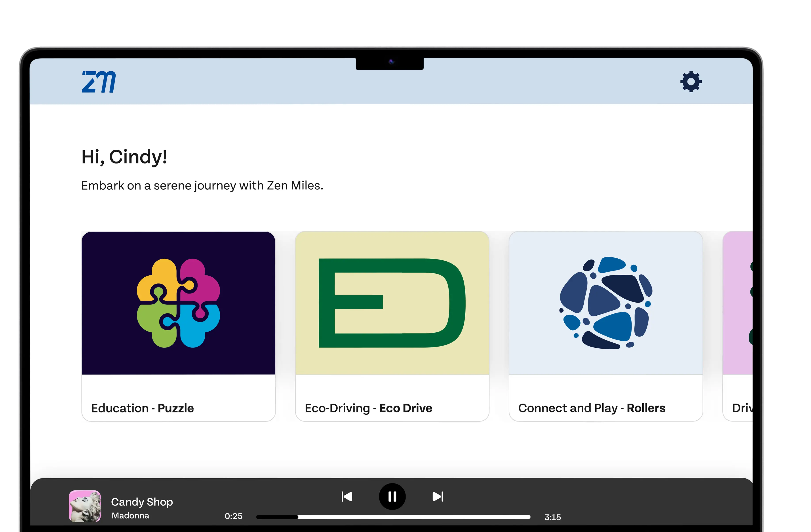Viewport: 811px width, 532px height.
Task: Click the Hi, Cindy! greeting
Action: pos(124,157)
